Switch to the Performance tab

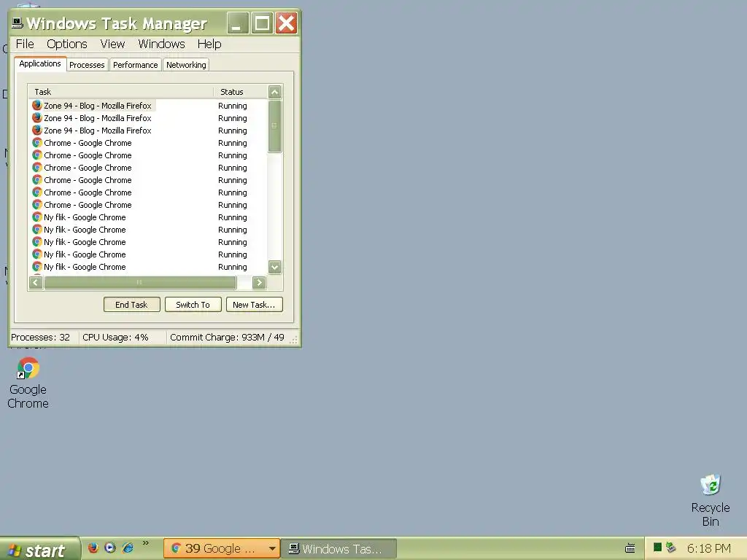(x=135, y=65)
